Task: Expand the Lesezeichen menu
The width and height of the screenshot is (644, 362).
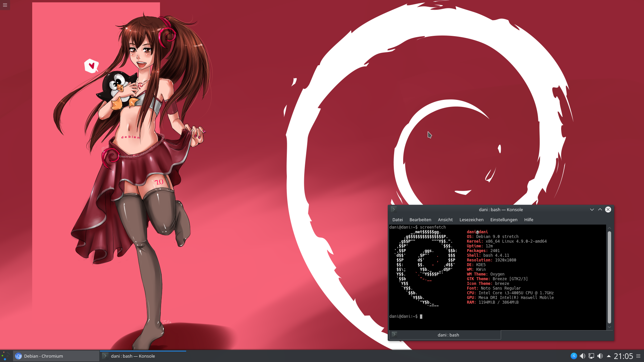Action: point(471,220)
